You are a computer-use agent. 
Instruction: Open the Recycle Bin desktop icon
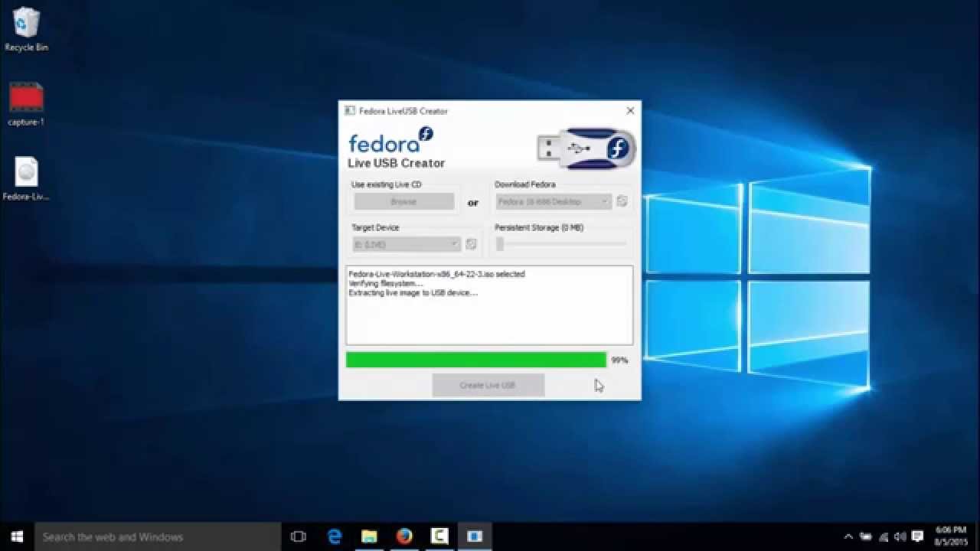(x=26, y=29)
